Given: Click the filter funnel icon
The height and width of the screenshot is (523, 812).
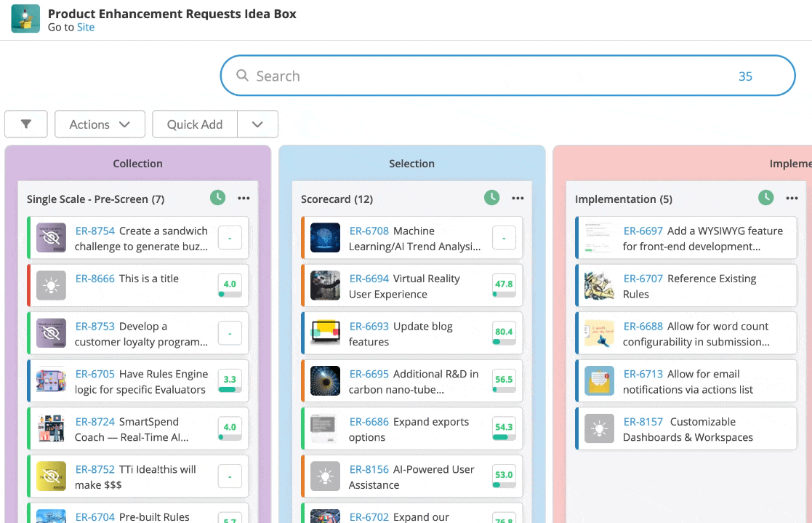Looking at the screenshot, I should pos(26,124).
